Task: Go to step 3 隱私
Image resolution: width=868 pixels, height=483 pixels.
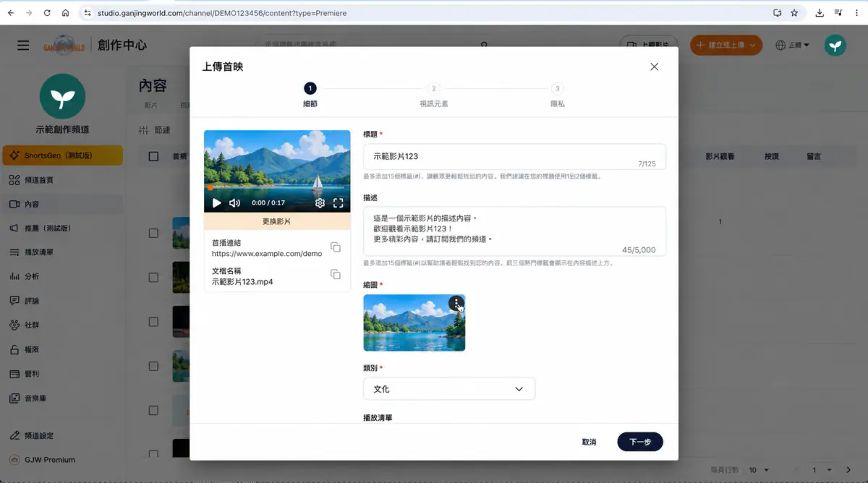Action: tap(557, 95)
